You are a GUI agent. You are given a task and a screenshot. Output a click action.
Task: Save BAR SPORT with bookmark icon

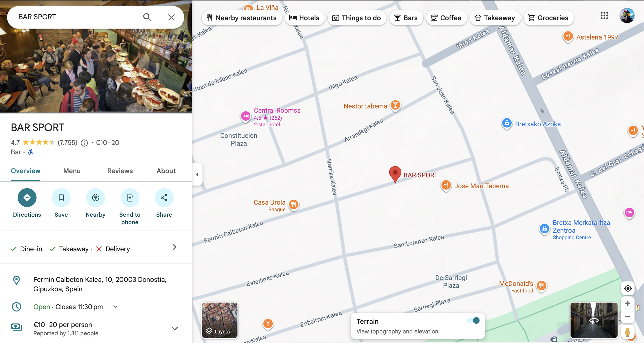[61, 198]
